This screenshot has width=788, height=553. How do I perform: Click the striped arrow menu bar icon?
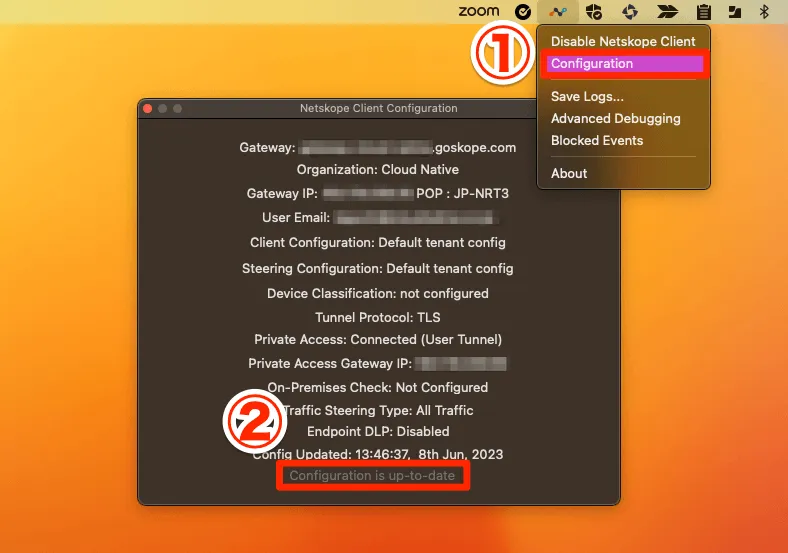point(667,12)
